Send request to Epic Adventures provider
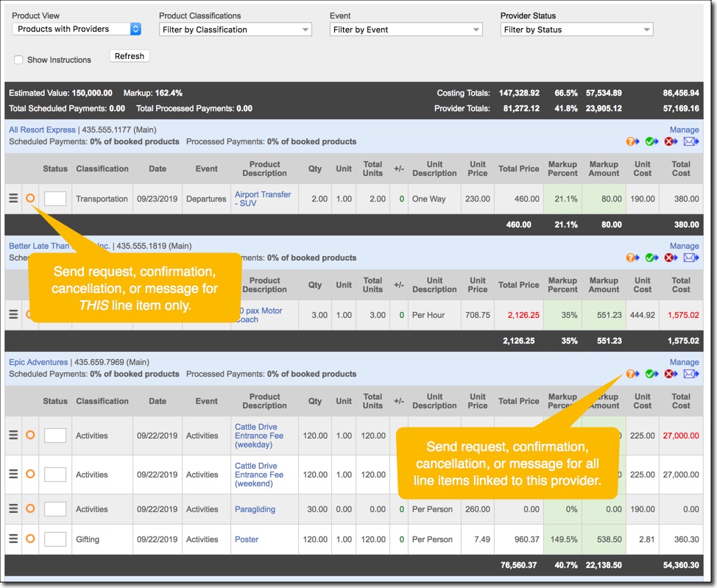The image size is (717, 588). point(632,374)
